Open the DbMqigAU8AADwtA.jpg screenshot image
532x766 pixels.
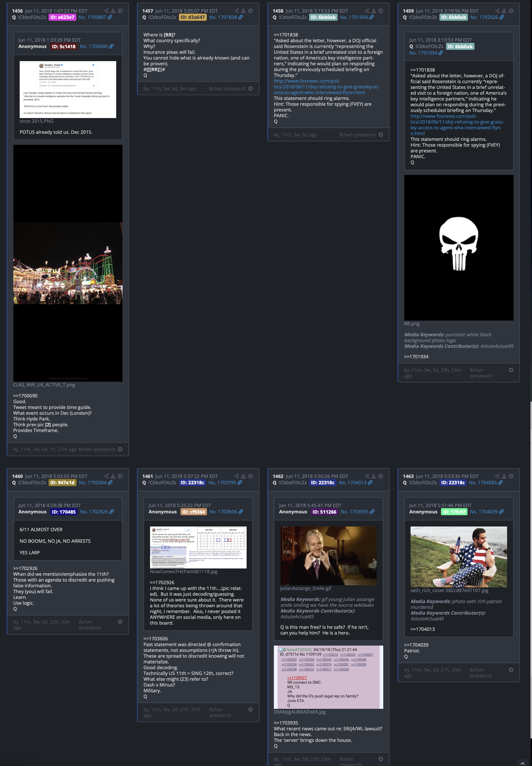click(328, 677)
